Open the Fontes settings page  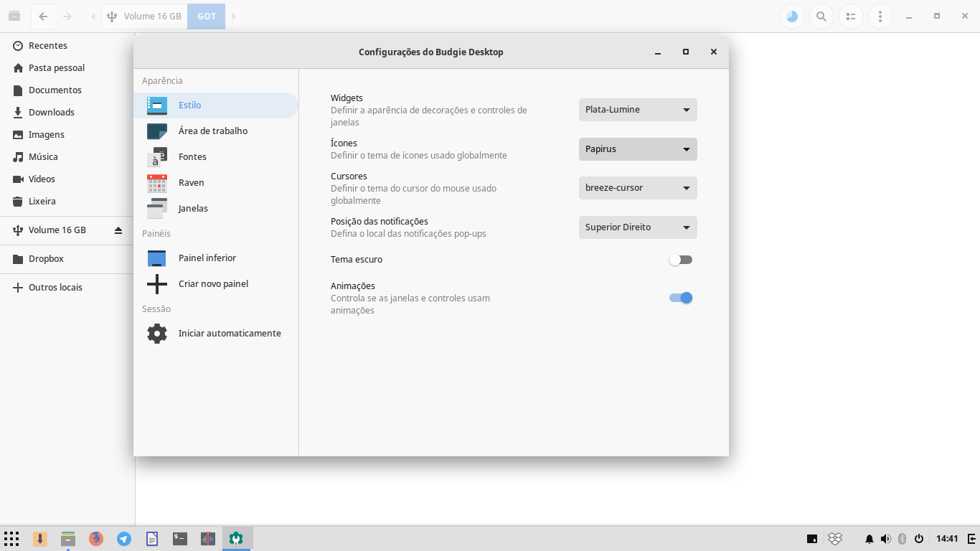coord(192,157)
